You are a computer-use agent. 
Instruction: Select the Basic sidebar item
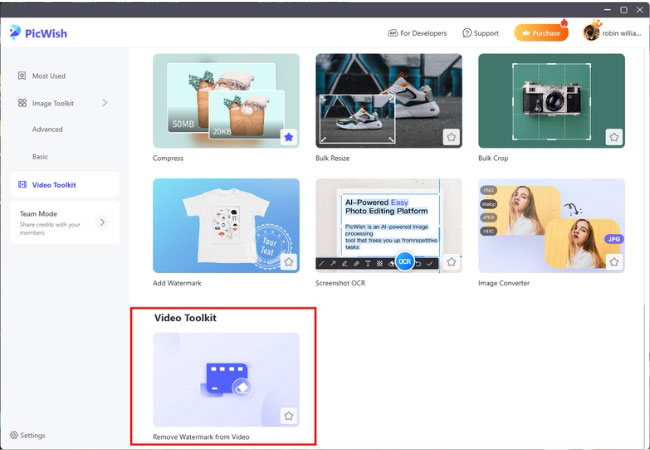tap(40, 156)
